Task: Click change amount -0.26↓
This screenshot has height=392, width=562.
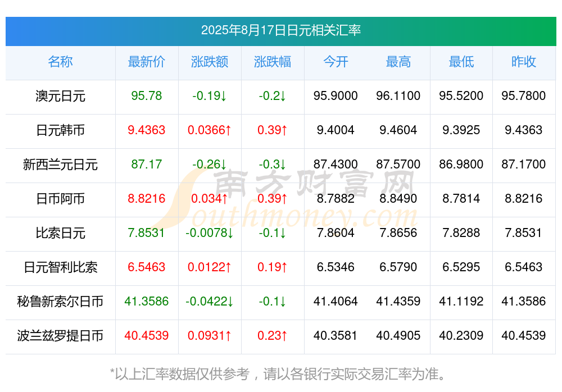Action: click(209, 165)
